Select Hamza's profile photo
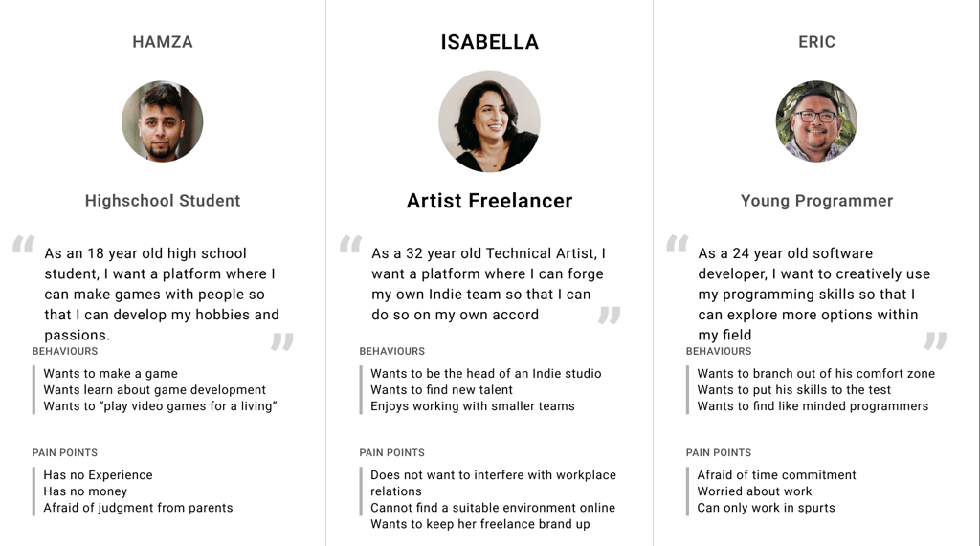Viewport: 980px width, 546px height. pos(162,121)
